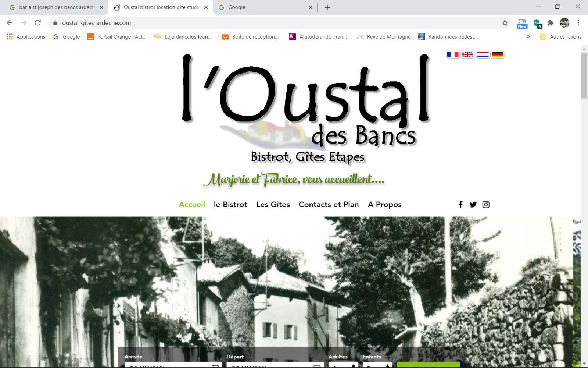
Task: Click the l'Oustal des Bancs logo
Action: (x=306, y=109)
